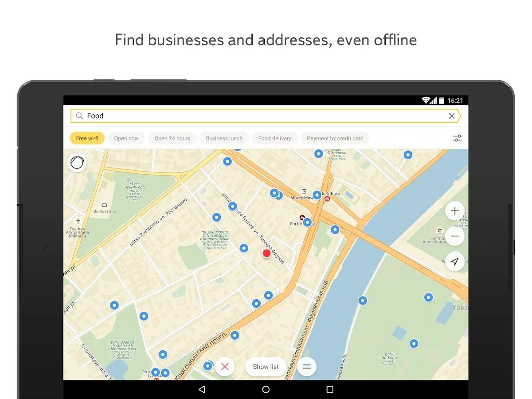Enable the Business lunch filter
The width and height of the screenshot is (532, 399).
[x=224, y=138]
